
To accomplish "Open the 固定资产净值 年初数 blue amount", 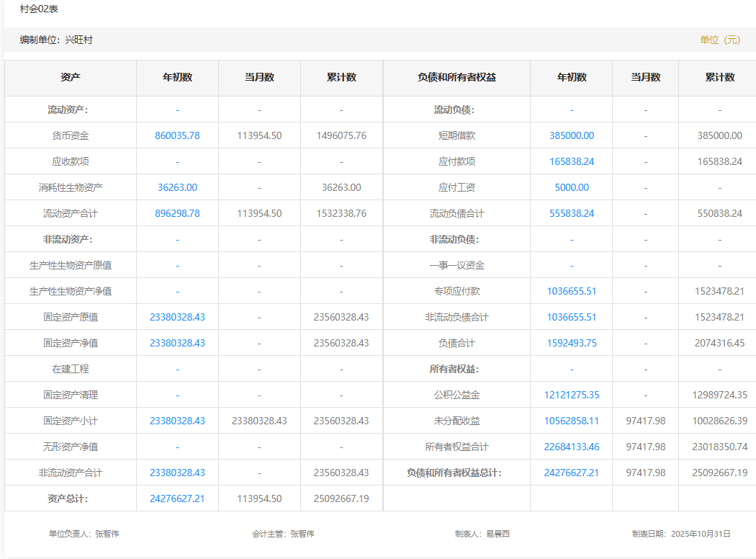I will [x=177, y=343].
